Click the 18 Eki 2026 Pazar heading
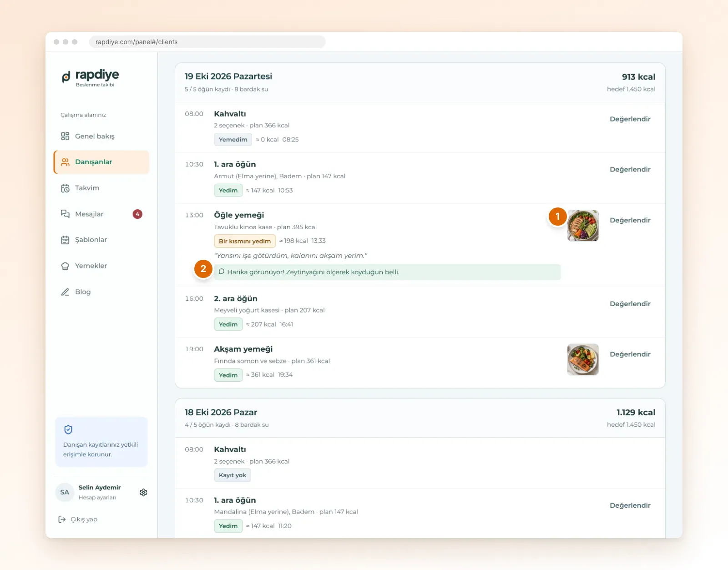The image size is (728, 570). pos(221,412)
